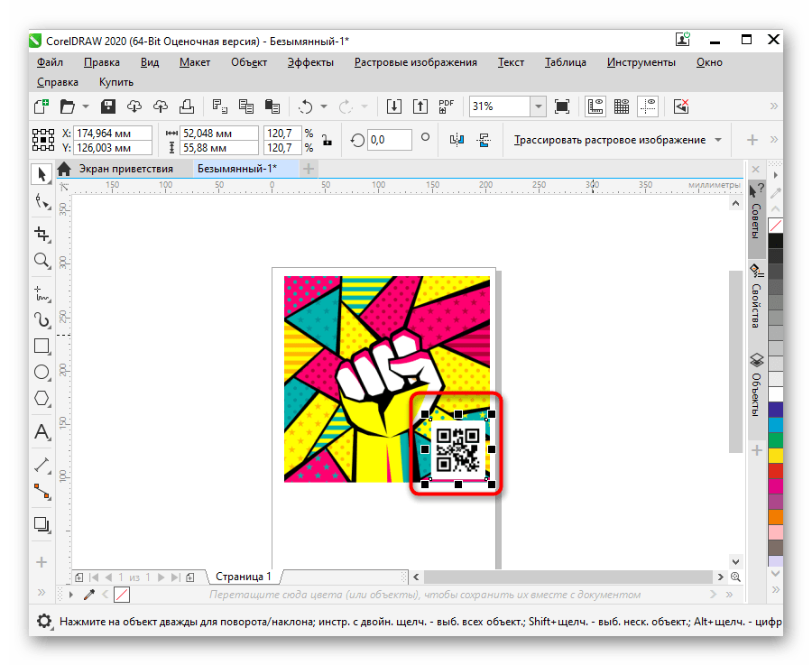Select the Zoom magnifier tool

[x=42, y=261]
